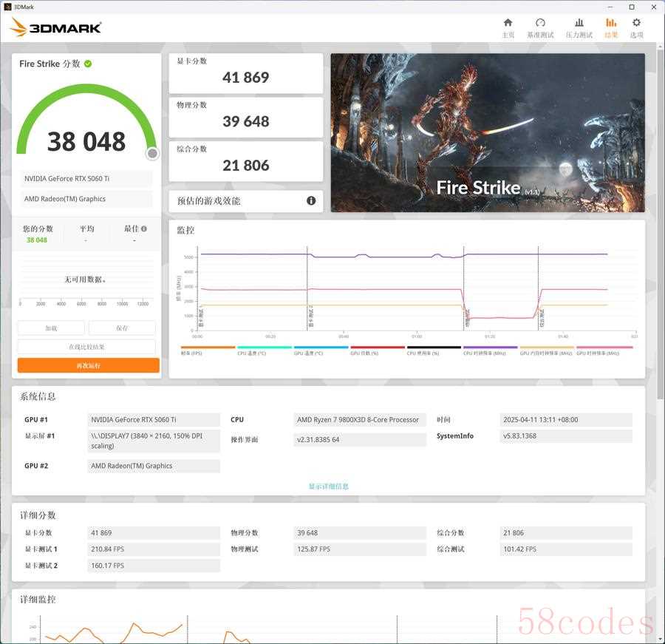Toggle 帧率 (FPS) legend in monitoring chart
Image resolution: width=665 pixels, height=644 pixels.
[208, 350]
